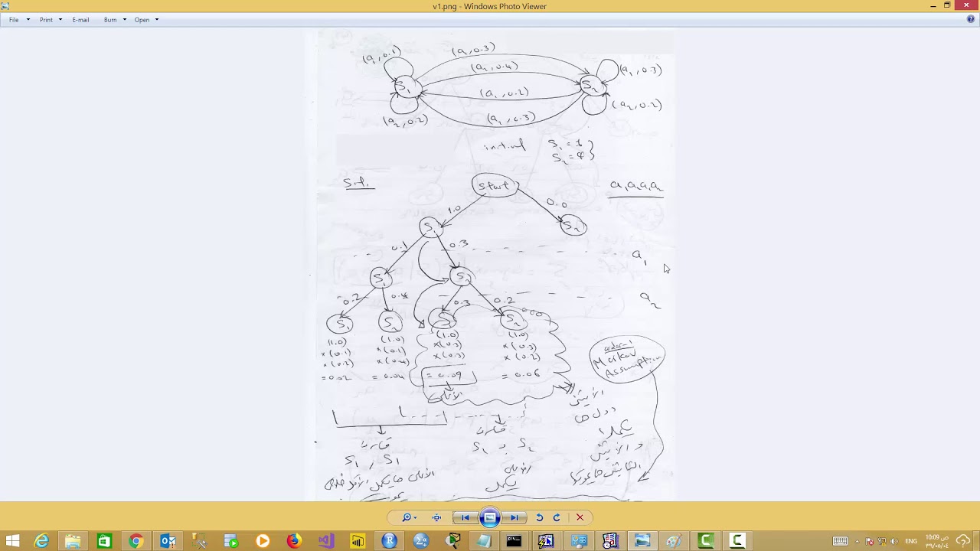Image resolution: width=980 pixels, height=551 pixels.
Task: Show hidden tray icons arrow
Action: (857, 541)
